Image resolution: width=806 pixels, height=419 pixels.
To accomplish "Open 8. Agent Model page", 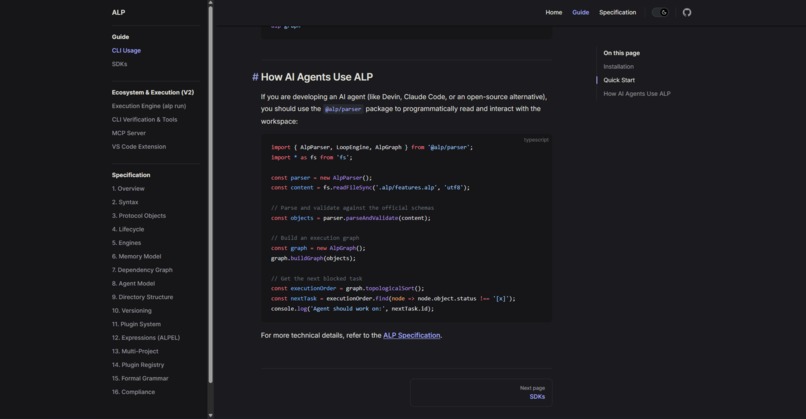I will [x=133, y=283].
